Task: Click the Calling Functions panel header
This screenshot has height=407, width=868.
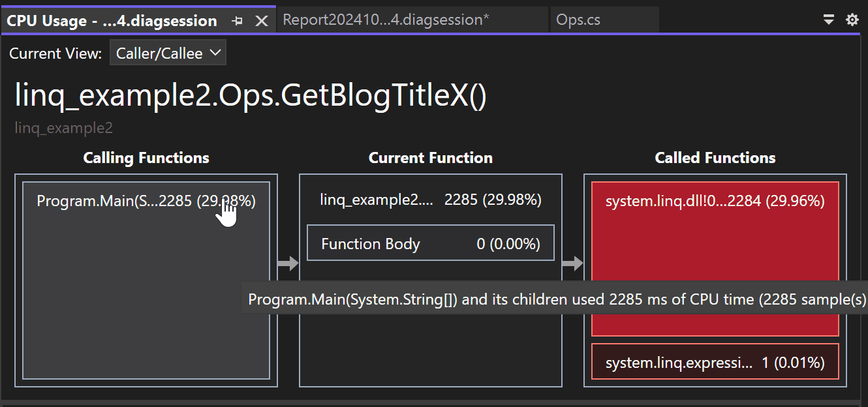Action: pos(146,157)
